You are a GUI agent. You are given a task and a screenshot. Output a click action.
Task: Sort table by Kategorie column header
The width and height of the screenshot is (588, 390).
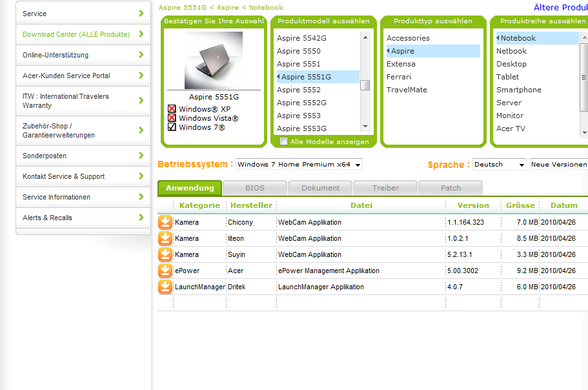click(199, 205)
